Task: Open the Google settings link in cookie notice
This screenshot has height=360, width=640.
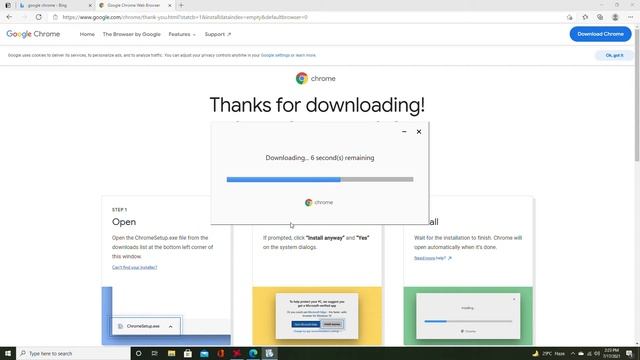Action: pos(275,55)
